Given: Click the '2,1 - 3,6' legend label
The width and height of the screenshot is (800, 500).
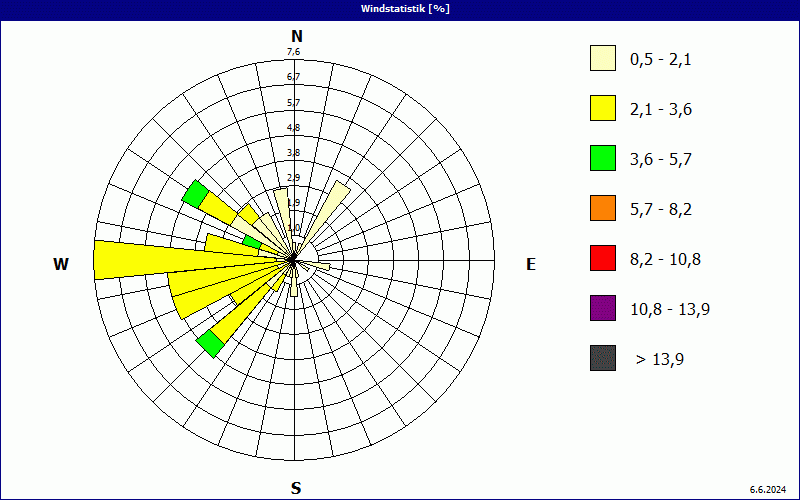Looking at the screenshot, I should 661,110.
